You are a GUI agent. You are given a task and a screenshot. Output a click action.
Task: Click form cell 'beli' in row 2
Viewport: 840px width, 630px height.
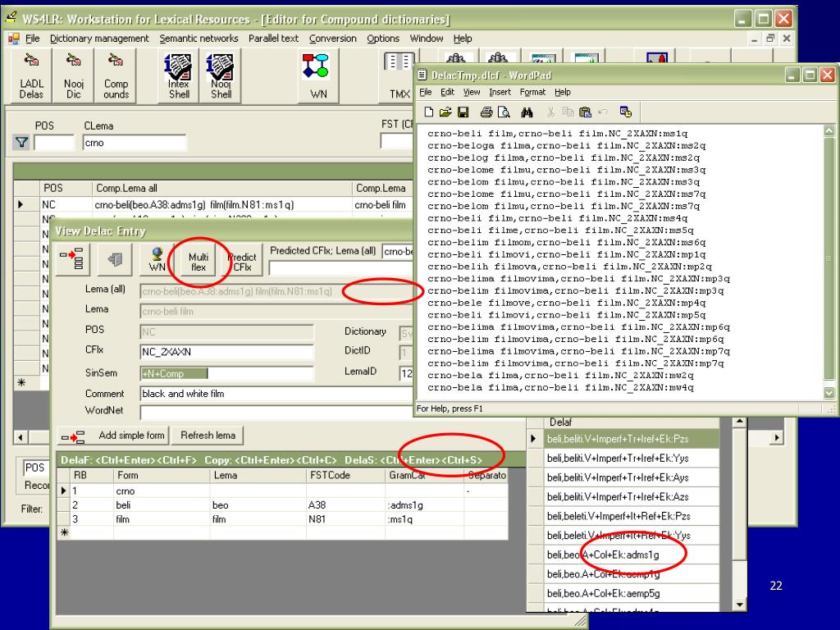point(162,505)
